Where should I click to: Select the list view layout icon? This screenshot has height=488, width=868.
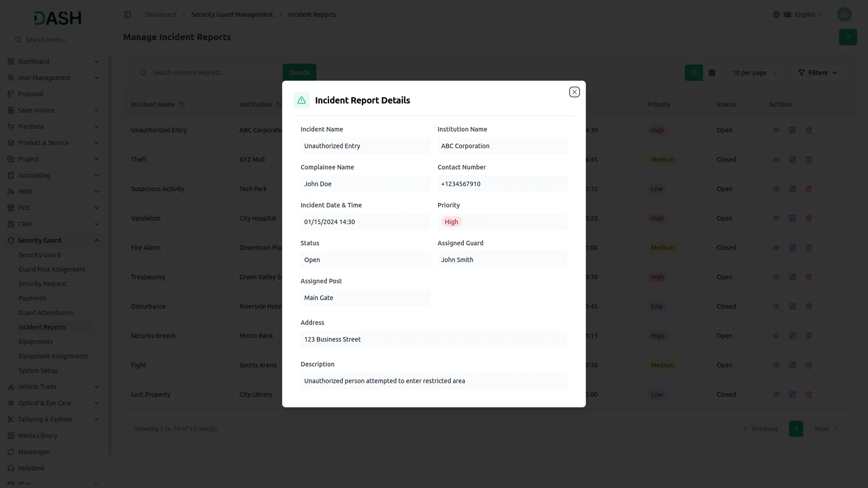pos(693,73)
